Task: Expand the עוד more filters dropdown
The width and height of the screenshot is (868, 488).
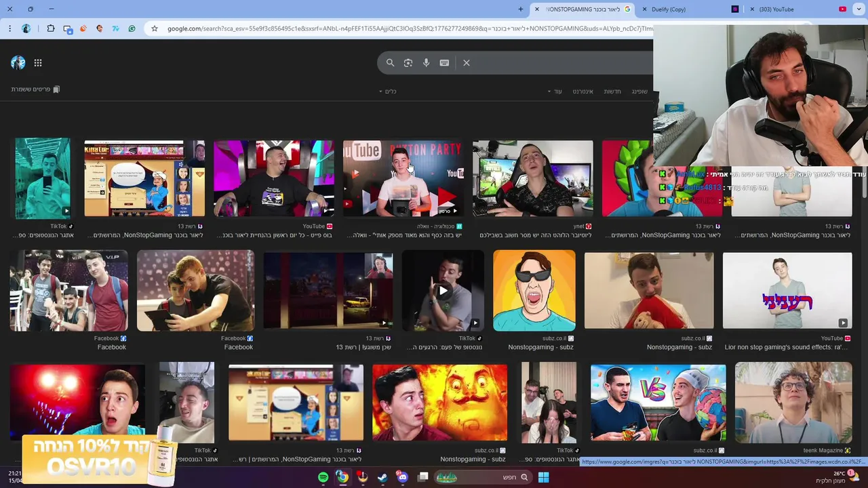Action: (555, 91)
